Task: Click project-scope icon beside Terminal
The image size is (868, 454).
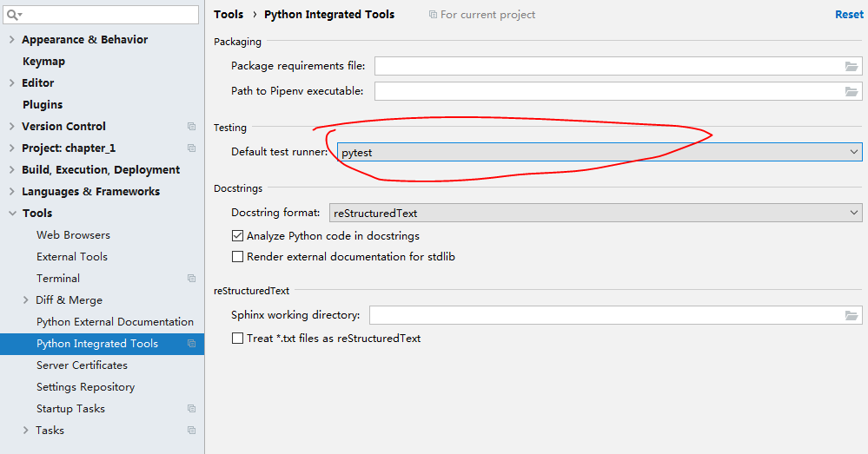Action: 191,279
